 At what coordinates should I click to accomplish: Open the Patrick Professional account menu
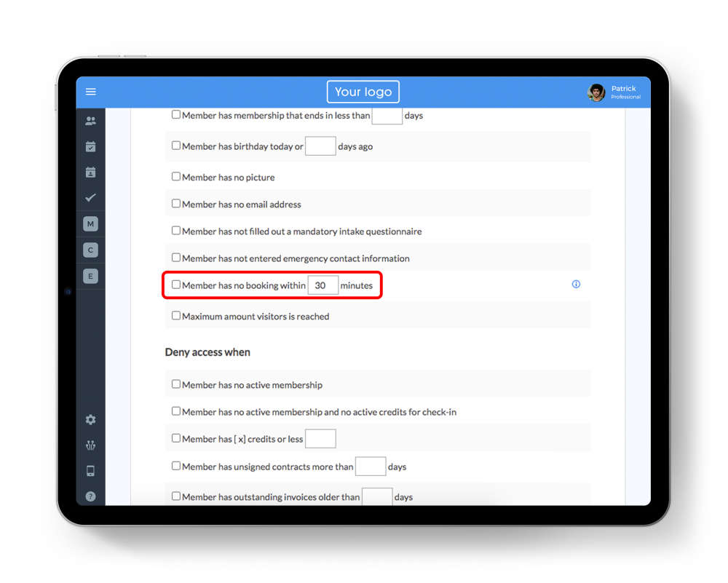click(x=614, y=92)
